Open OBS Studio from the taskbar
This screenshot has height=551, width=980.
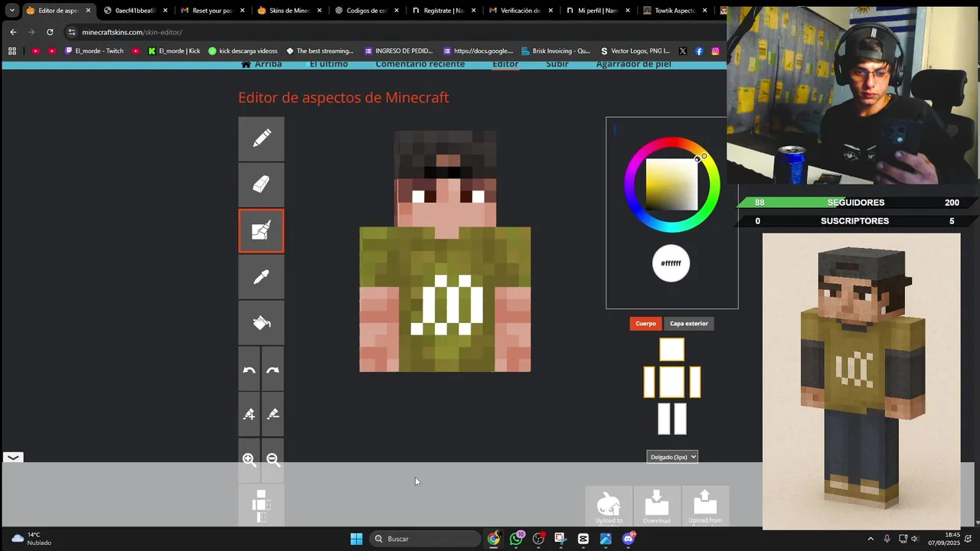539,539
